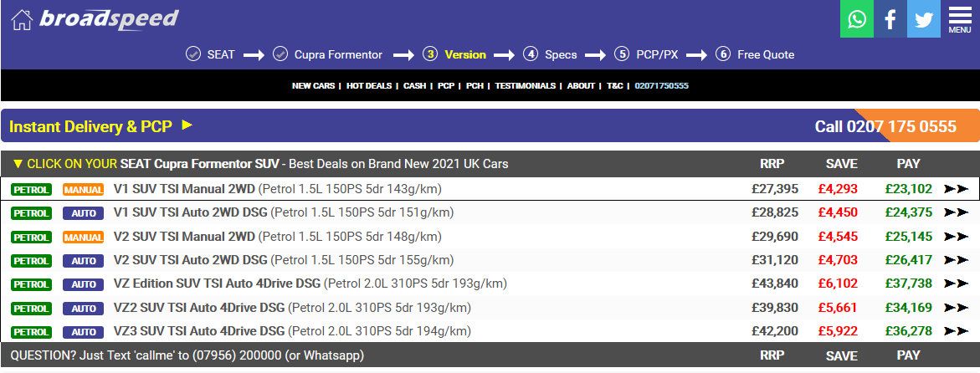Image resolution: width=980 pixels, height=373 pixels.
Task: Open NEW CARS in the nav bar
Action: (x=313, y=85)
